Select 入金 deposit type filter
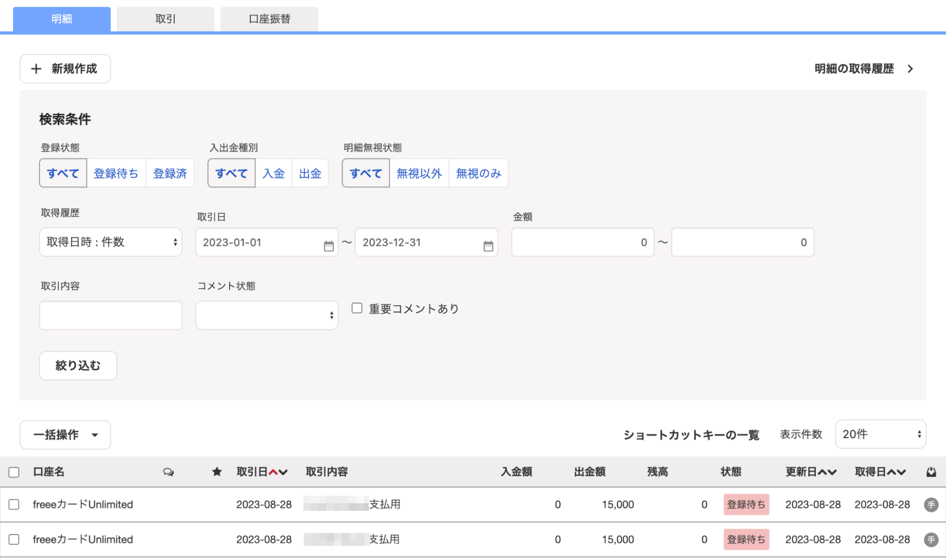 click(274, 174)
